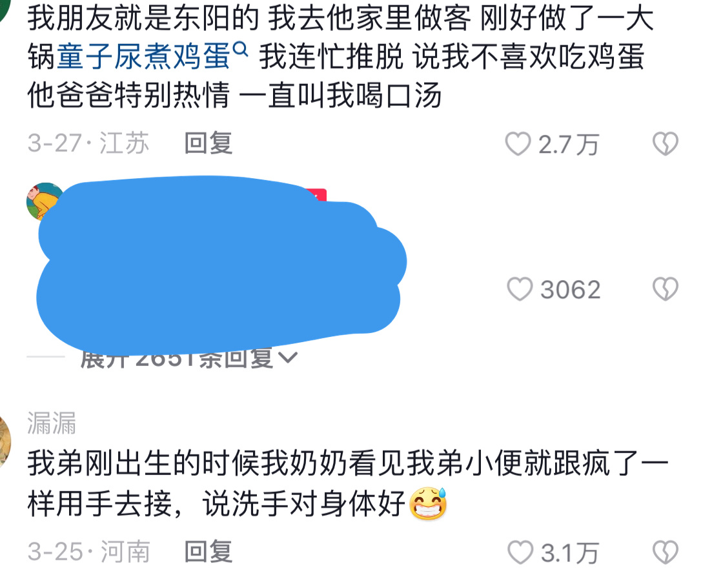Dislike the 江苏 comment with broken heart
712x588 pixels.
coord(666,144)
